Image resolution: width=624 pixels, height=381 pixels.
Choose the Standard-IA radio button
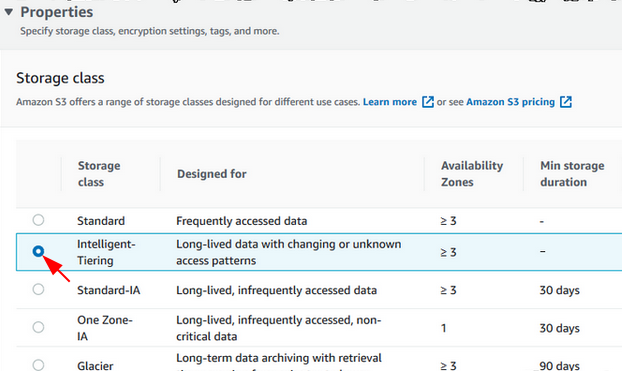tap(38, 289)
